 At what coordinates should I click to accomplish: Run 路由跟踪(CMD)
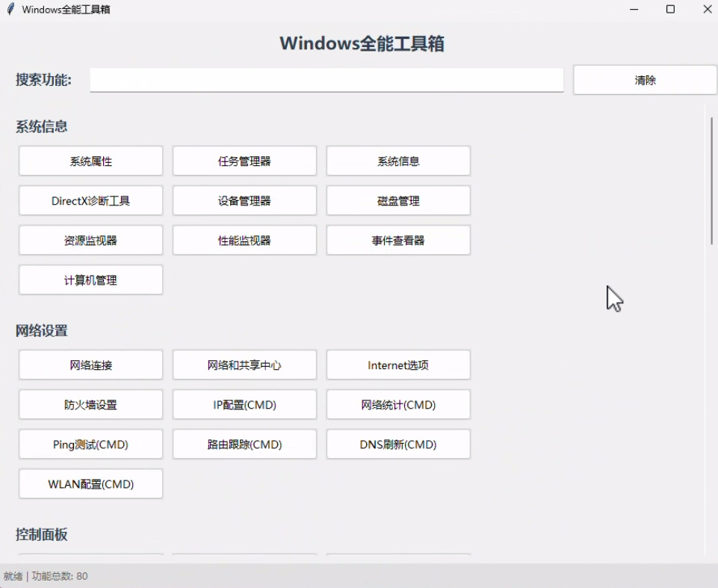coord(244,445)
